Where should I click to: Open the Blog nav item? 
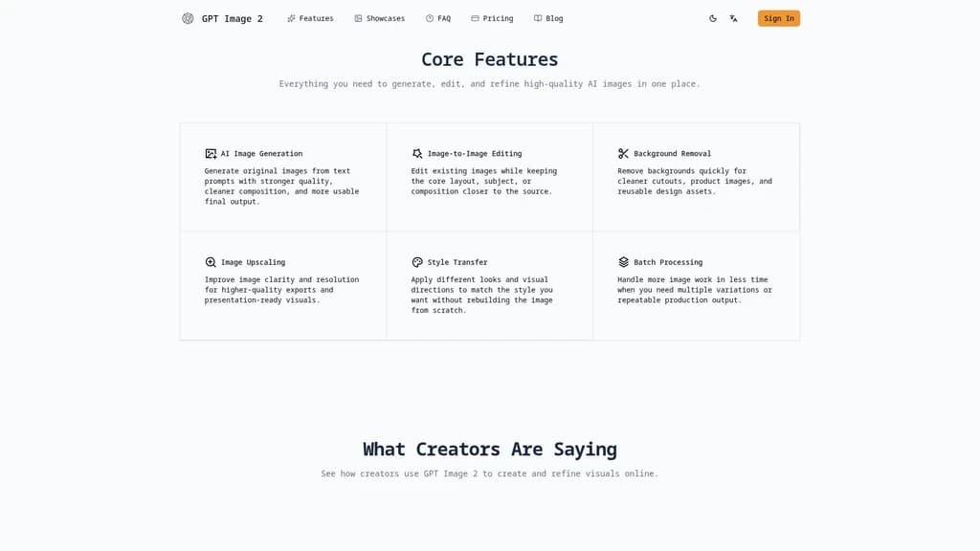[548, 19]
